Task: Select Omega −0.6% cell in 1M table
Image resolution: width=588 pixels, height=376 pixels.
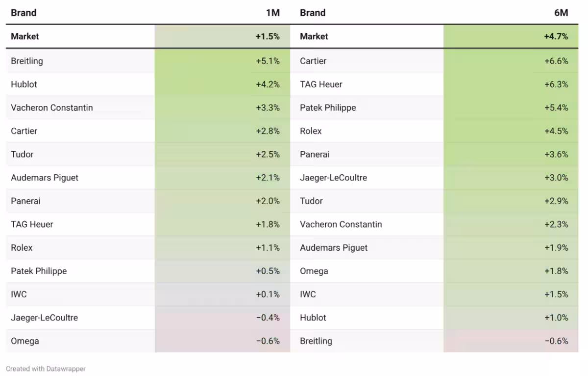Action: pos(222,341)
